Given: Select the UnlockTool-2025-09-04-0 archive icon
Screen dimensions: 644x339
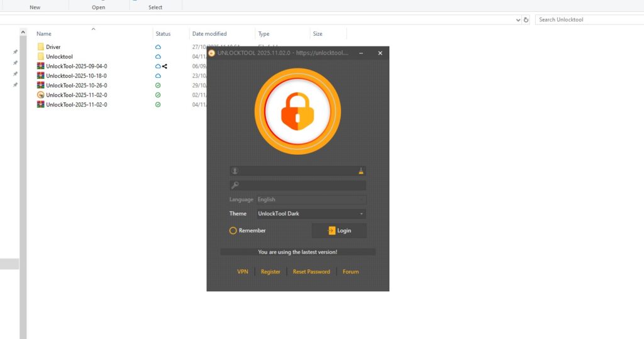Looking at the screenshot, I should (x=40, y=66).
